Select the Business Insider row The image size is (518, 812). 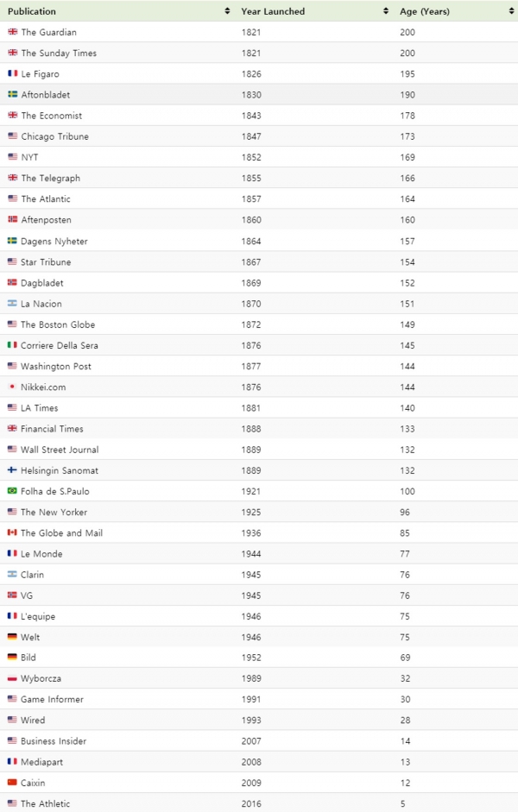click(x=259, y=741)
